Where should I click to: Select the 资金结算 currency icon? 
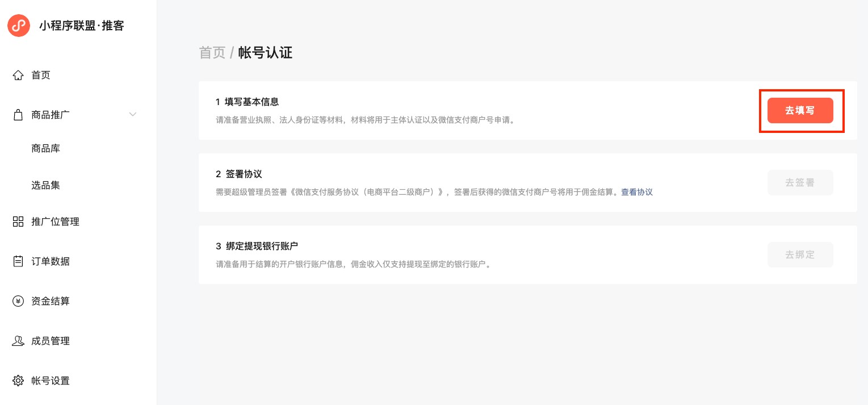(18, 301)
